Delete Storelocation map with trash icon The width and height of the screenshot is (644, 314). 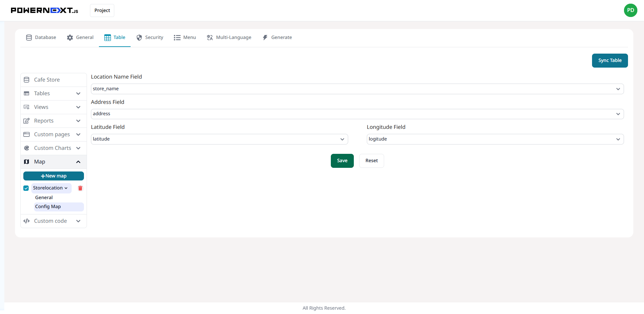pyautogui.click(x=80, y=188)
